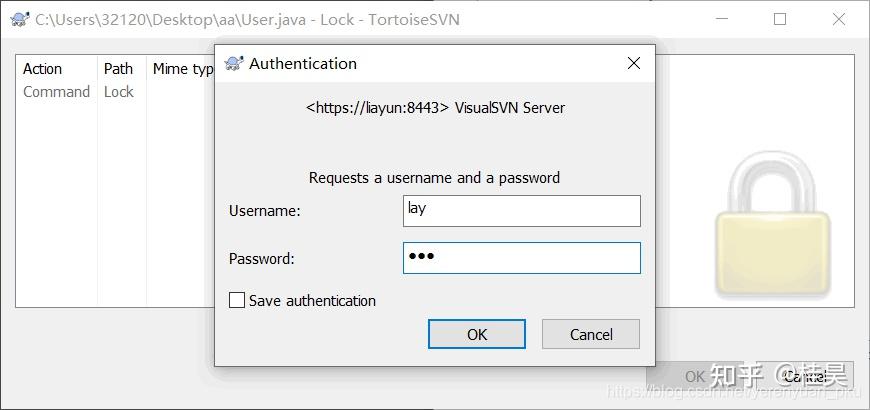Click the tortoise icon in the Authentication dialog title
Viewport: 870px width, 410px height.
(x=235, y=64)
